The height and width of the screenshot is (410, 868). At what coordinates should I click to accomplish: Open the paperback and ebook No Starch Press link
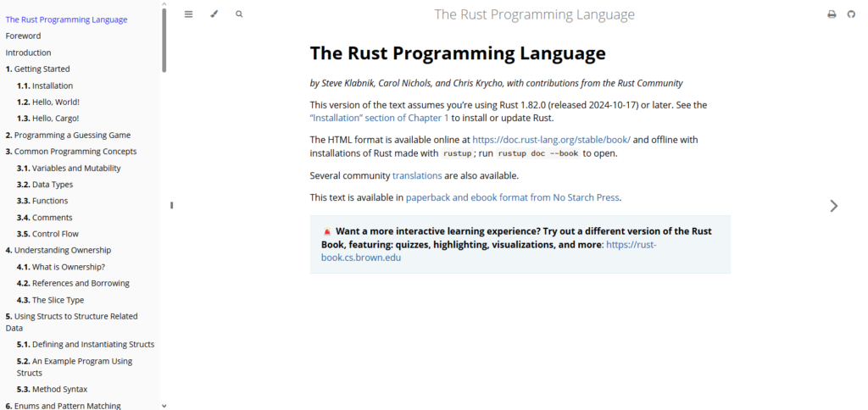[x=512, y=197]
